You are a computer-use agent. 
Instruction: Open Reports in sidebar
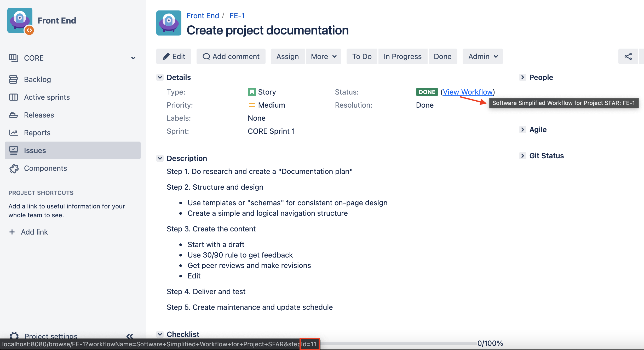[x=37, y=133]
